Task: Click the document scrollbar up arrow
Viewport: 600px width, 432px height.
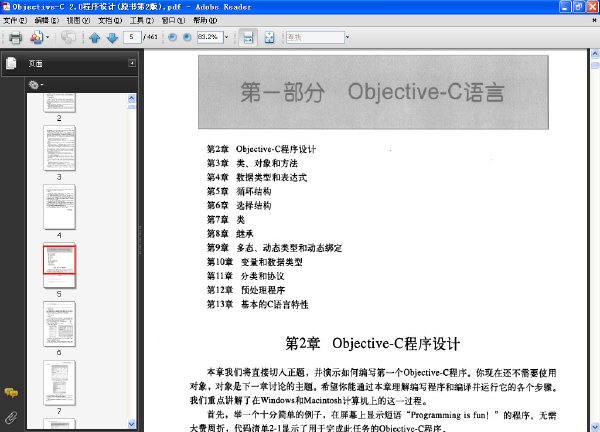Action: [595, 54]
